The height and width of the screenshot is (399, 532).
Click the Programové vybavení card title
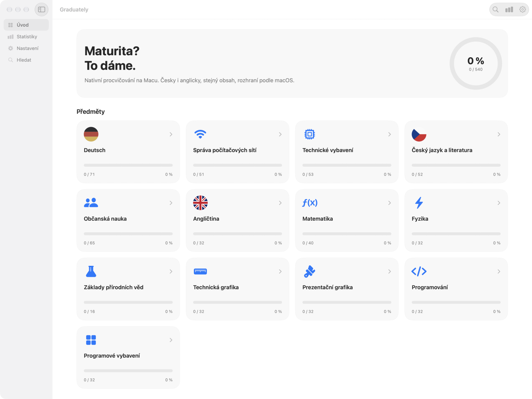coord(112,356)
